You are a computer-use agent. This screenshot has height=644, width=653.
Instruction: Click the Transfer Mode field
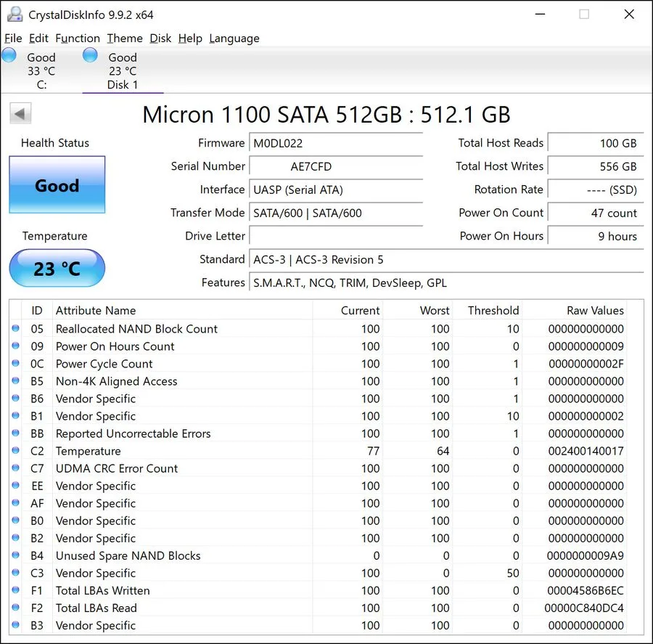336,213
